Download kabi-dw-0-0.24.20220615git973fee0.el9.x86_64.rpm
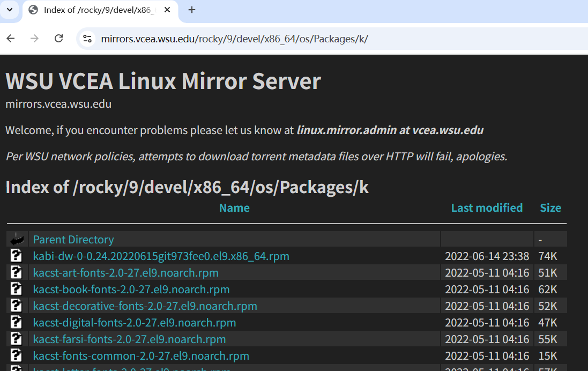This screenshot has width=588, height=371. tap(161, 256)
